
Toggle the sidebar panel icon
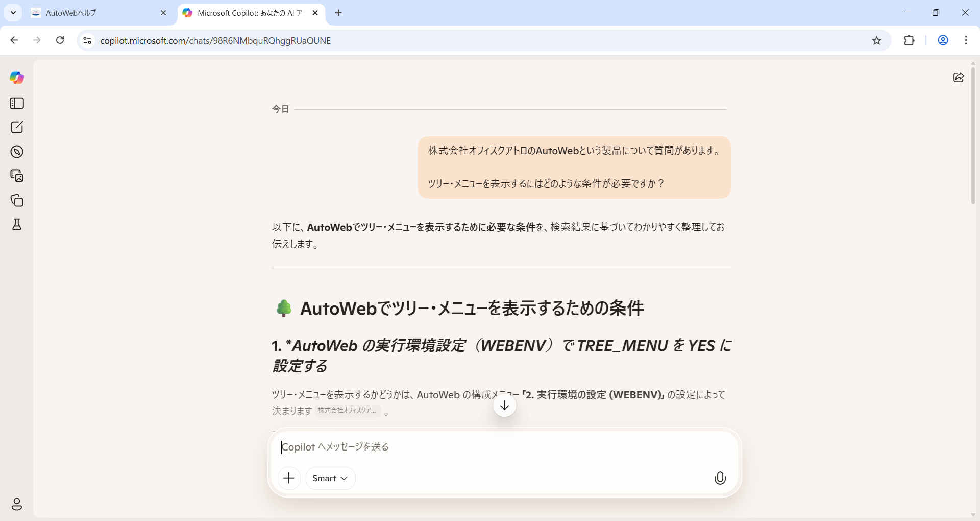(17, 103)
